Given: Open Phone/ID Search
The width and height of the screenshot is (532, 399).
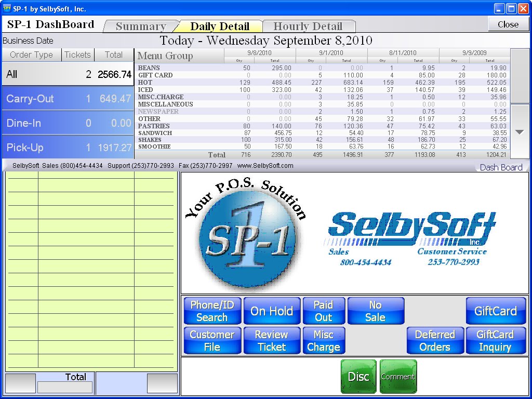Looking at the screenshot, I should (x=212, y=311).
